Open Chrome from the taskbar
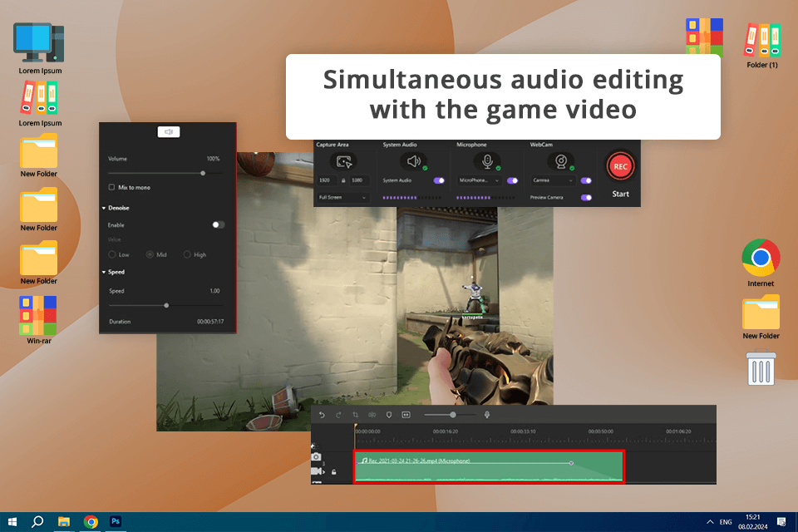This screenshot has height=532, width=798. pyautogui.click(x=91, y=522)
